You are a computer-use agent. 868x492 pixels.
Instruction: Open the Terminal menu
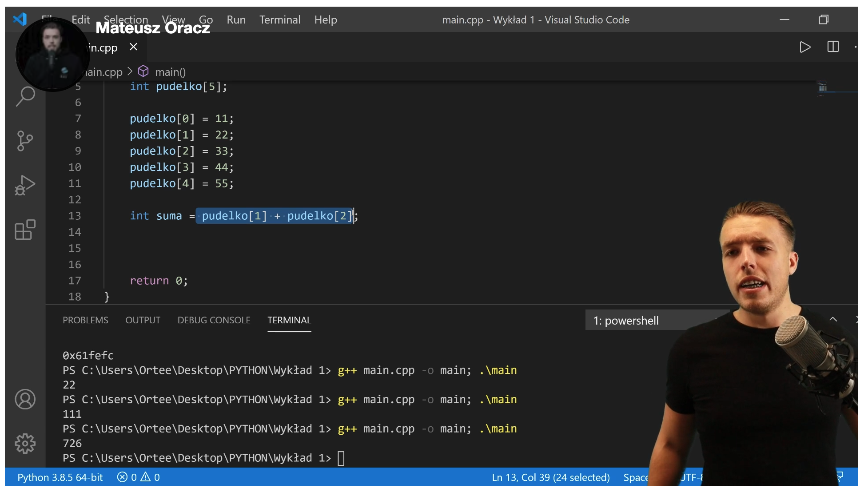click(280, 20)
